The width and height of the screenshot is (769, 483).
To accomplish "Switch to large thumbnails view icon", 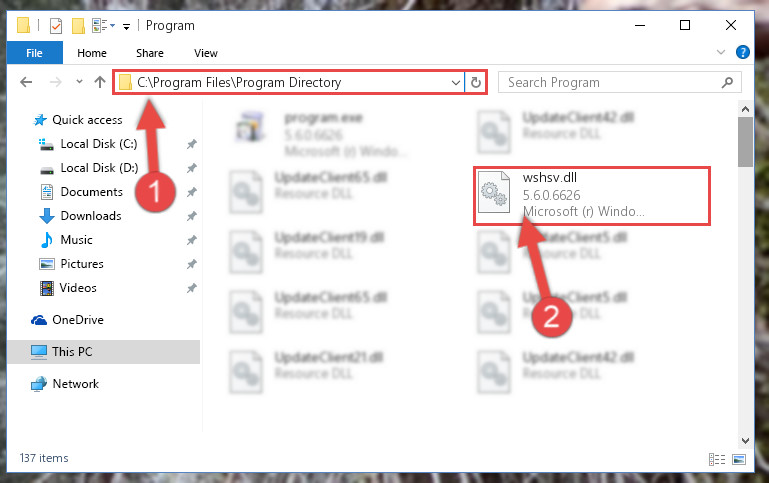I will tap(739, 459).
